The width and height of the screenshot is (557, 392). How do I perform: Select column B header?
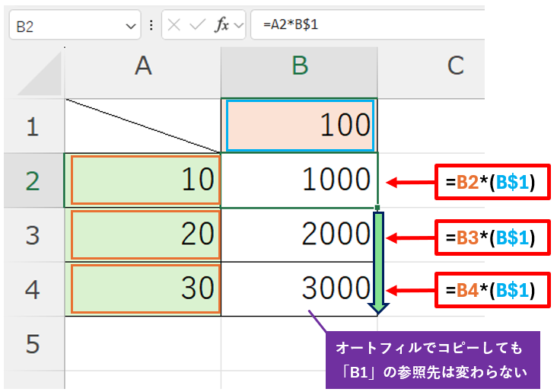coord(299,66)
